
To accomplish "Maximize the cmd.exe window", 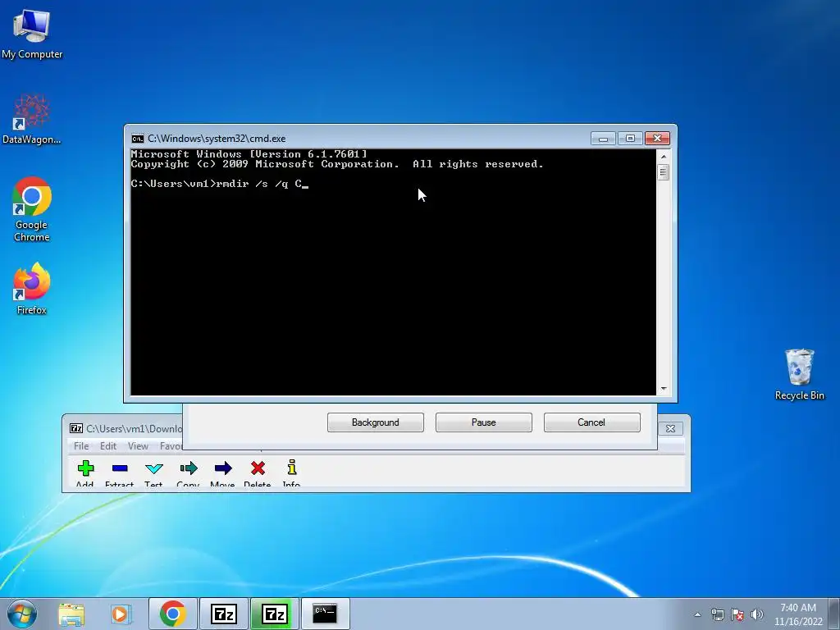I will pos(630,139).
